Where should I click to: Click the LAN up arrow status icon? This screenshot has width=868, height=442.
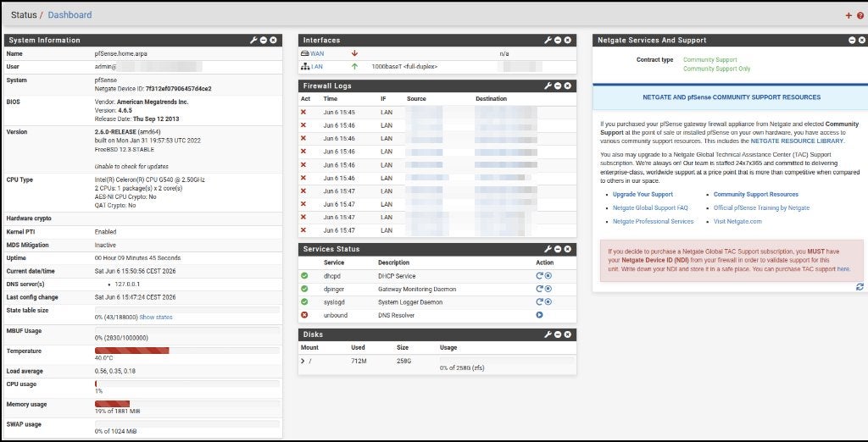pyautogui.click(x=354, y=66)
